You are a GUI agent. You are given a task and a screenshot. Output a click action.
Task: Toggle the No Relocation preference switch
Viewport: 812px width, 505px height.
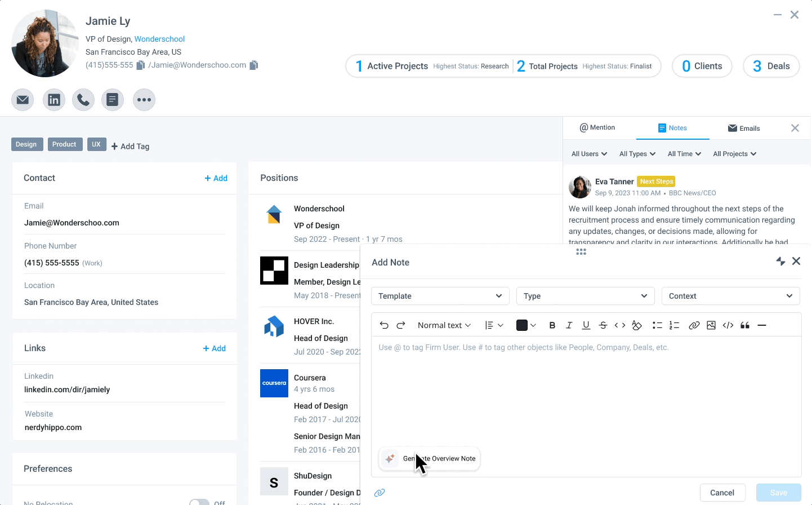pyautogui.click(x=199, y=503)
